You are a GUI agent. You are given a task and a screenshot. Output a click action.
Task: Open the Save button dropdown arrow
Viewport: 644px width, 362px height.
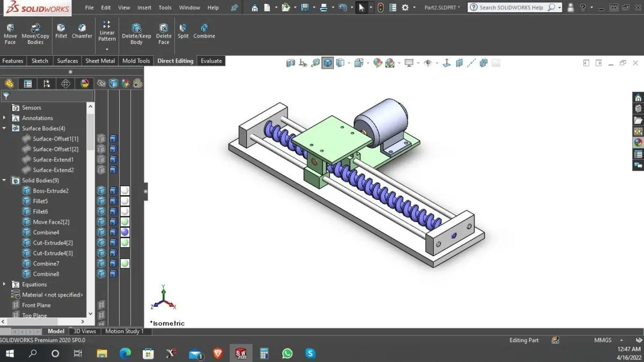313,8
